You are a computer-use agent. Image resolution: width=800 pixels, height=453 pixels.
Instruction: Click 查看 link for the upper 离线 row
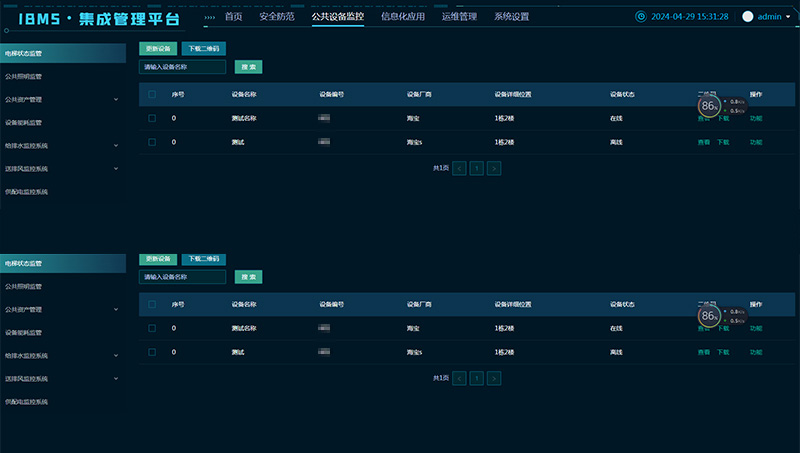(x=704, y=142)
